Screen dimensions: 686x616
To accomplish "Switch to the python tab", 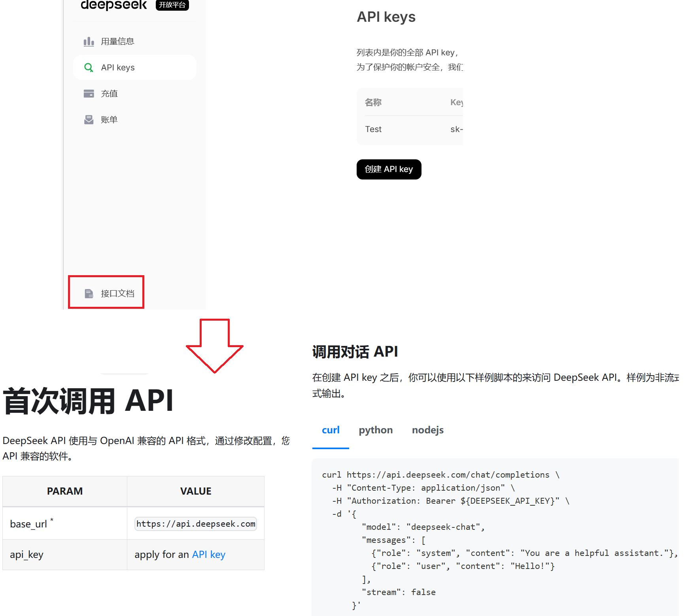I will pyautogui.click(x=376, y=430).
